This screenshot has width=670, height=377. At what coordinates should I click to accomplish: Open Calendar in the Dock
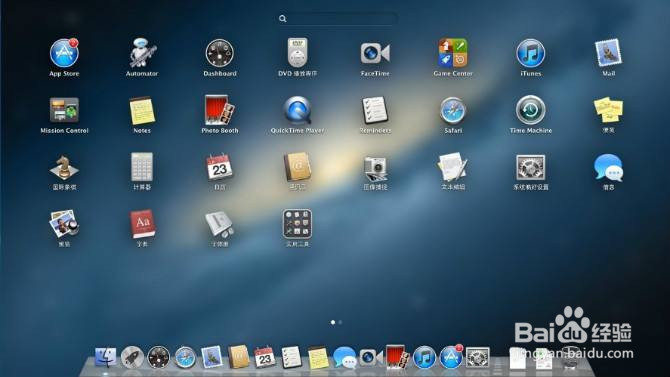click(265, 357)
